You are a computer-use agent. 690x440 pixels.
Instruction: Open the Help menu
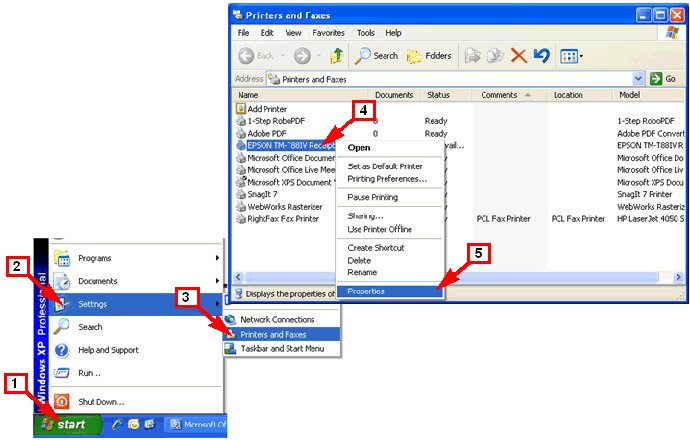pyautogui.click(x=393, y=33)
